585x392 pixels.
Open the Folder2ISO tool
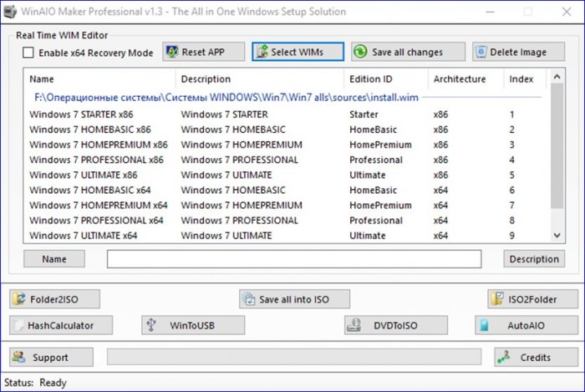55,299
